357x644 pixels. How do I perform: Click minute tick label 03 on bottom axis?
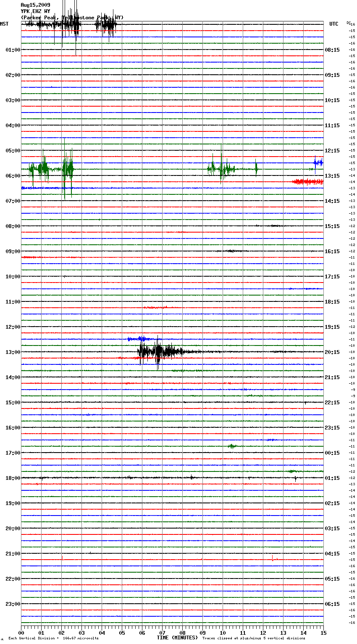[81, 633]
